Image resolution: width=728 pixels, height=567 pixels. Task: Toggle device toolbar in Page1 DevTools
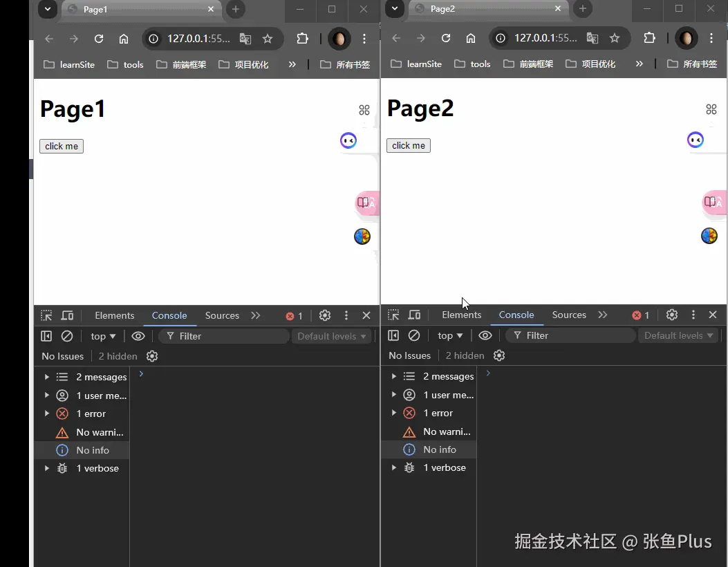click(68, 316)
